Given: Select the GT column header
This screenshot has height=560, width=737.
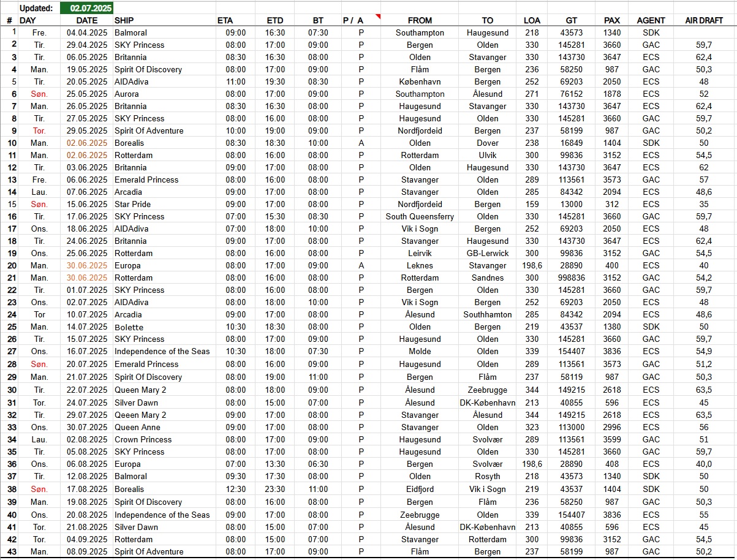Looking at the screenshot, I should [572, 20].
